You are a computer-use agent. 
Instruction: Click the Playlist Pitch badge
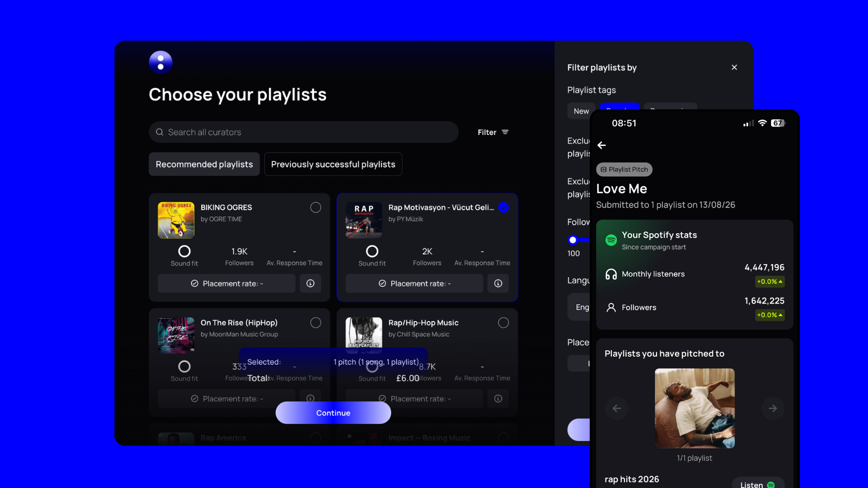click(x=624, y=170)
